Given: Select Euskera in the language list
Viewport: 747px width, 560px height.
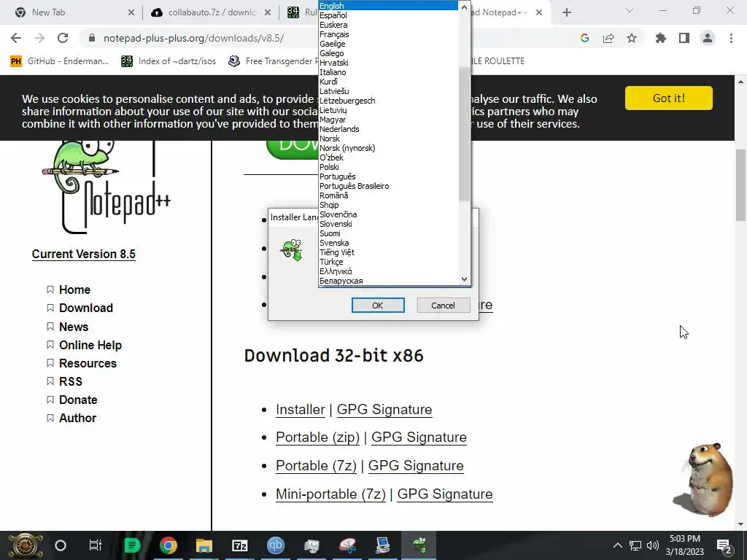Looking at the screenshot, I should tap(388, 25).
